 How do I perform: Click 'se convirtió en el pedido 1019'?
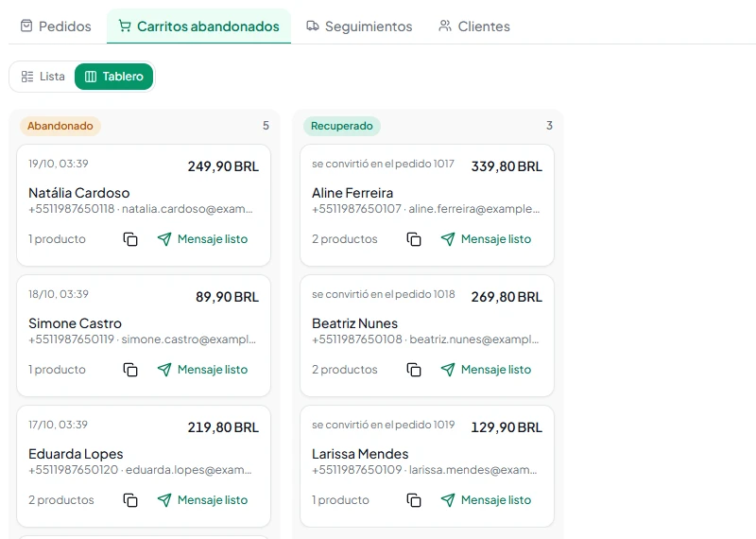click(x=384, y=425)
